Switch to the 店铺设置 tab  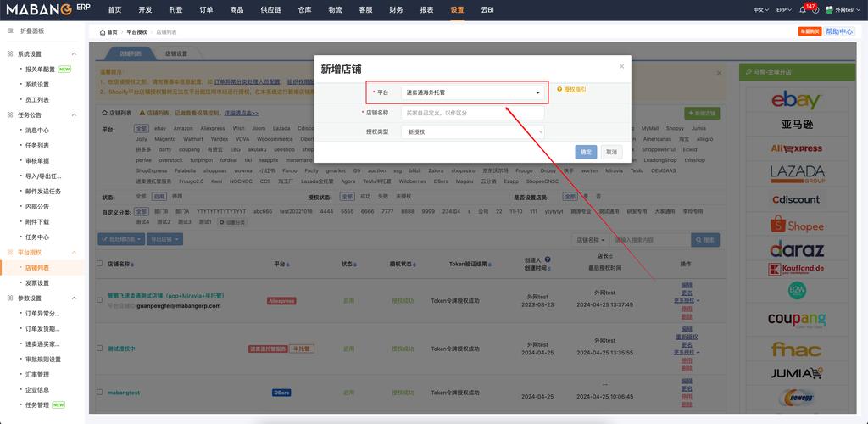tap(176, 53)
